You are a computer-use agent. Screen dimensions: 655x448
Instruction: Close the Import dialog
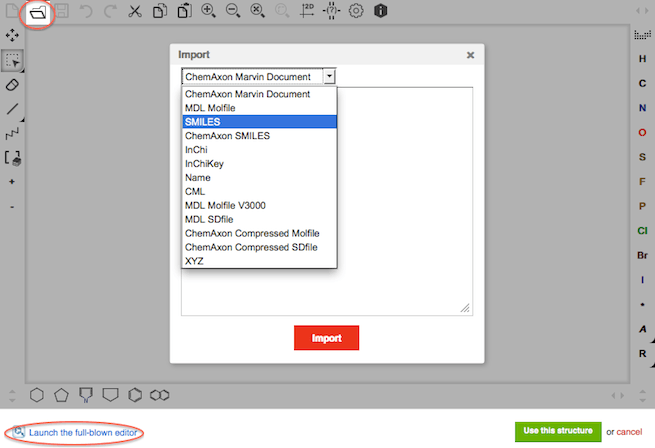click(470, 55)
